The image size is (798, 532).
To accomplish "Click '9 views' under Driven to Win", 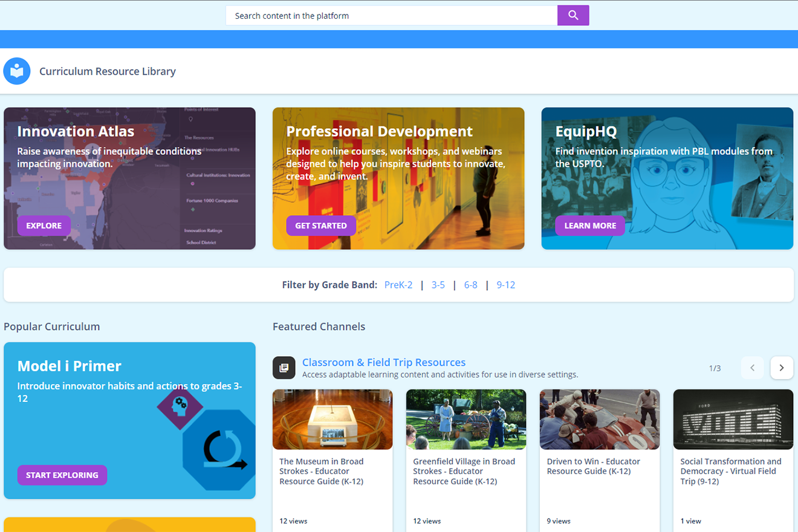I will pos(559,521).
